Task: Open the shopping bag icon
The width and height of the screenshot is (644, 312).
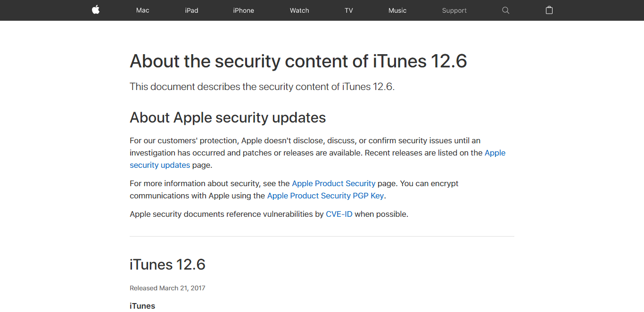Action: pyautogui.click(x=549, y=10)
